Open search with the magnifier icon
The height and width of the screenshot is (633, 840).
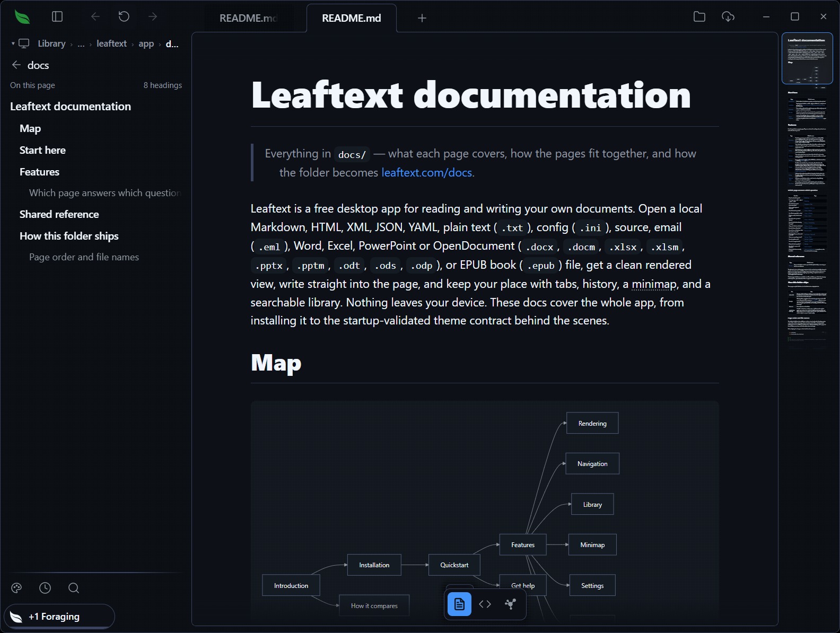74,588
